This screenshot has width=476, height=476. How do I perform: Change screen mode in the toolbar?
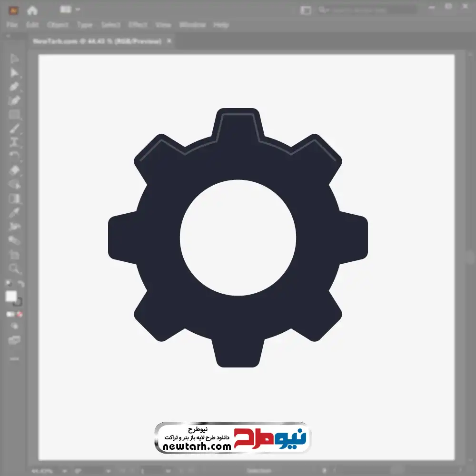pyautogui.click(x=14, y=340)
